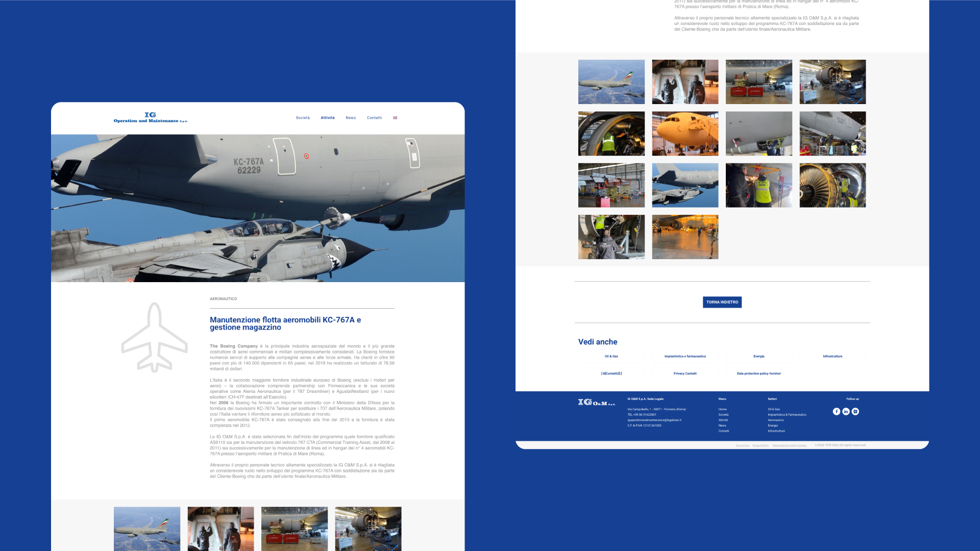This screenshot has width=980, height=551.
Task: Open right gallery first-row thumbnail of engine in hangar
Action: click(x=832, y=82)
